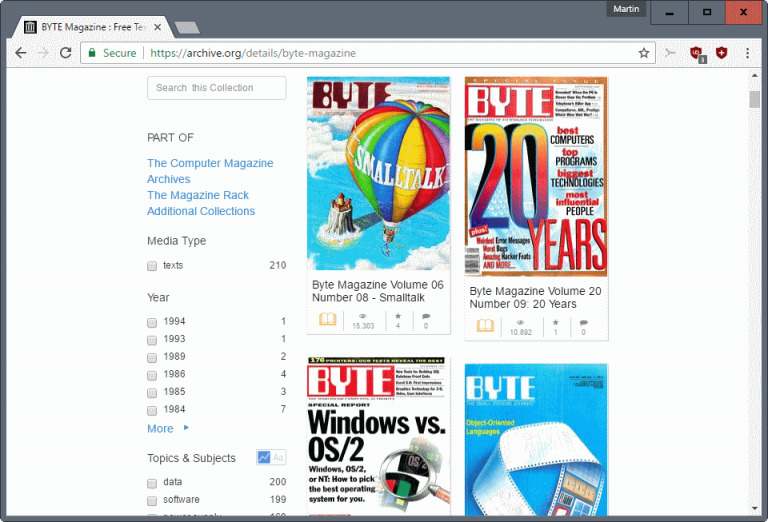Go back using the browser back arrow
The width and height of the screenshot is (768, 522).
point(21,53)
